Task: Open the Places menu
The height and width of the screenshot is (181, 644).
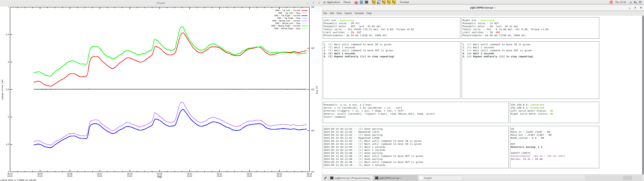Action: tap(347, 2)
